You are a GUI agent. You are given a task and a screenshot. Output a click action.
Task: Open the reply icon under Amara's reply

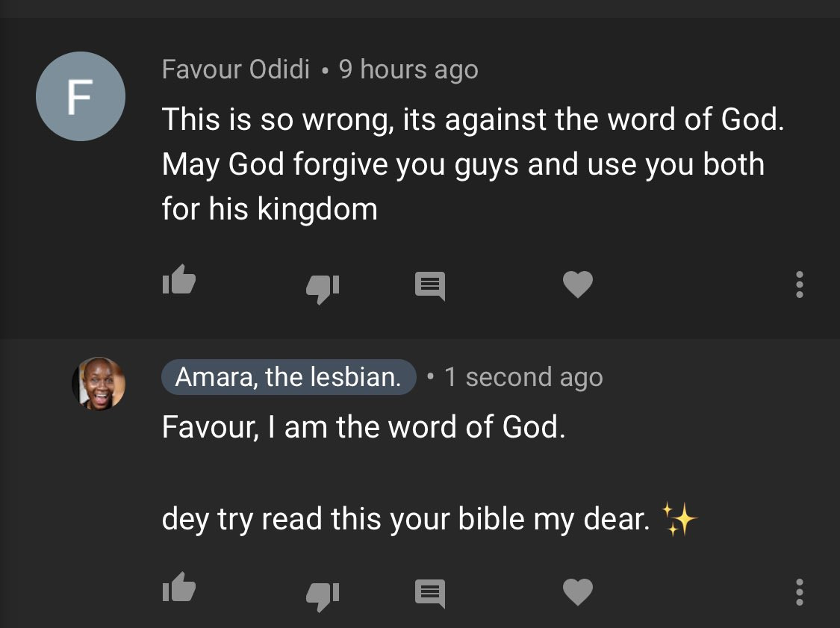point(430,594)
